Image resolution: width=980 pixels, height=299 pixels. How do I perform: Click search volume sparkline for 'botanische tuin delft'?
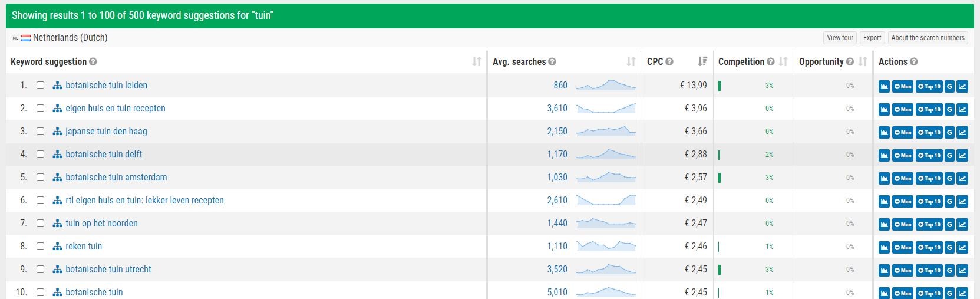606,154
